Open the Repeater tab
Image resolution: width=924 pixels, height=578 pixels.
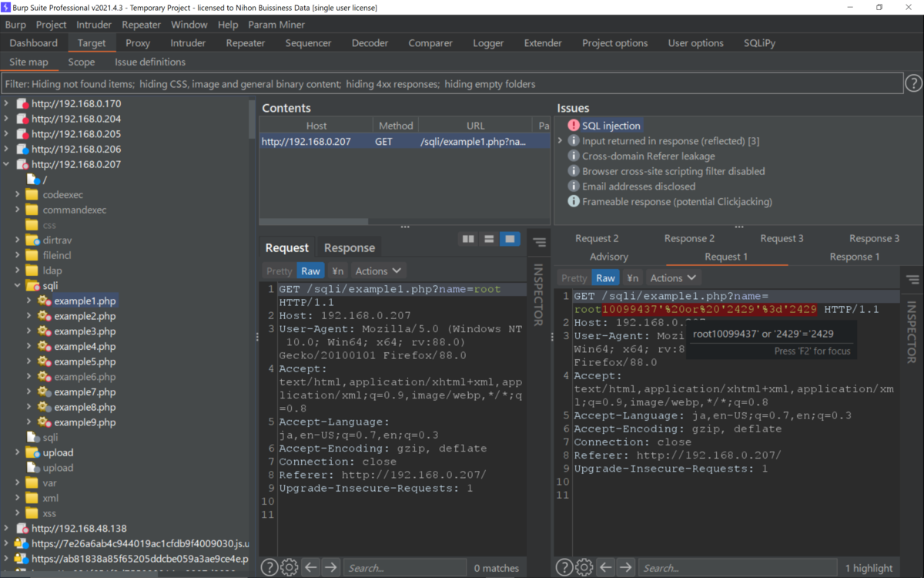pos(245,43)
